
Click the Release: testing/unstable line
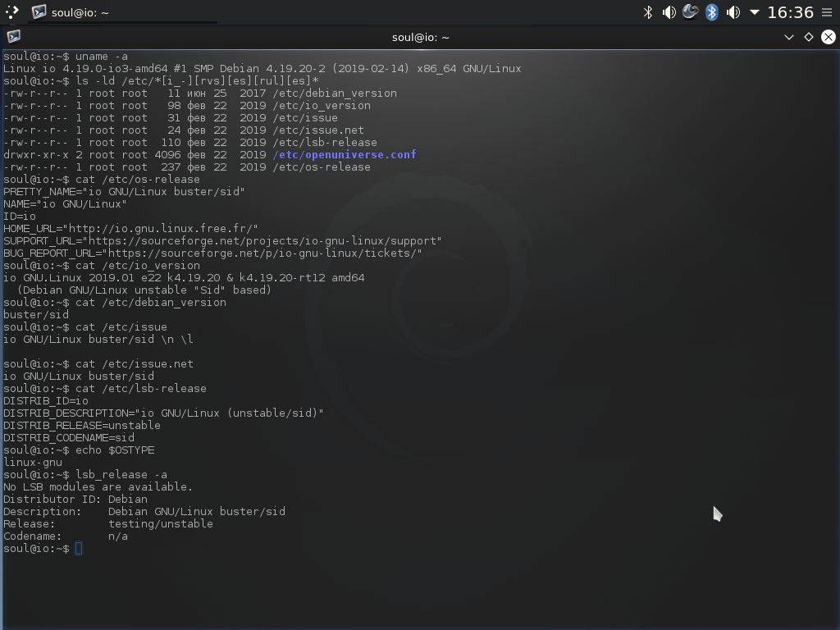click(108, 524)
